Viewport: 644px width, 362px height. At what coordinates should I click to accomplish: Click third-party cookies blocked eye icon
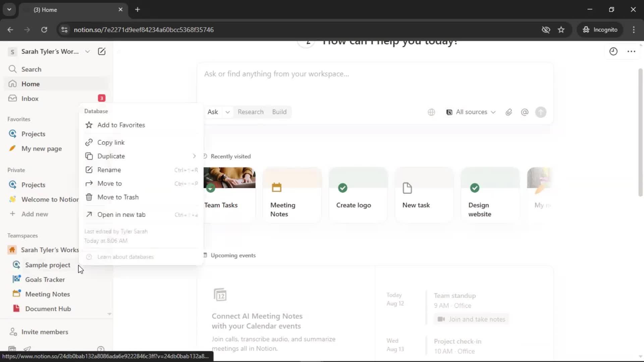tap(546, 29)
